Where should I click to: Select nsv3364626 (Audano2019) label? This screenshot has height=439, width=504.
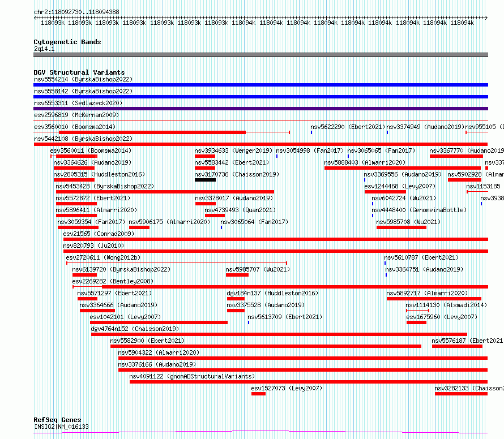click(92, 162)
